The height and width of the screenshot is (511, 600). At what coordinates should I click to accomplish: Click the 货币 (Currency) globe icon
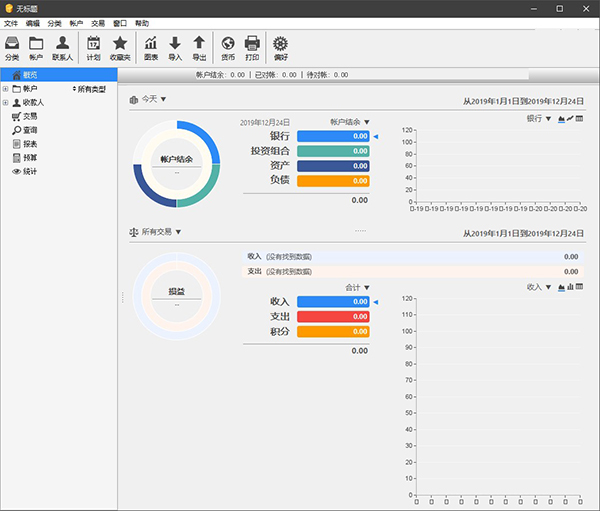[228, 47]
